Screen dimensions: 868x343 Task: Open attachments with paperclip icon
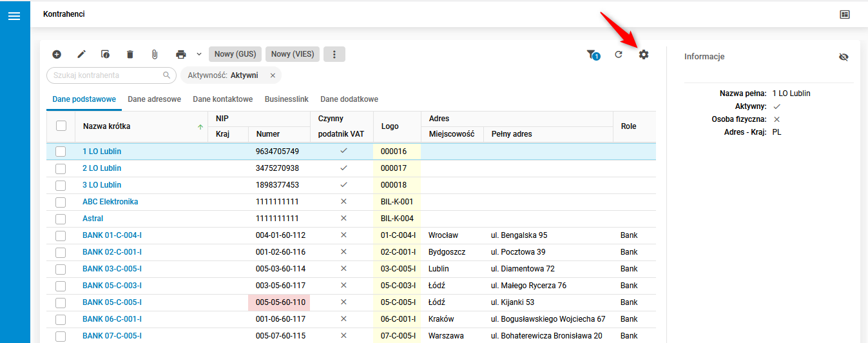coord(155,55)
